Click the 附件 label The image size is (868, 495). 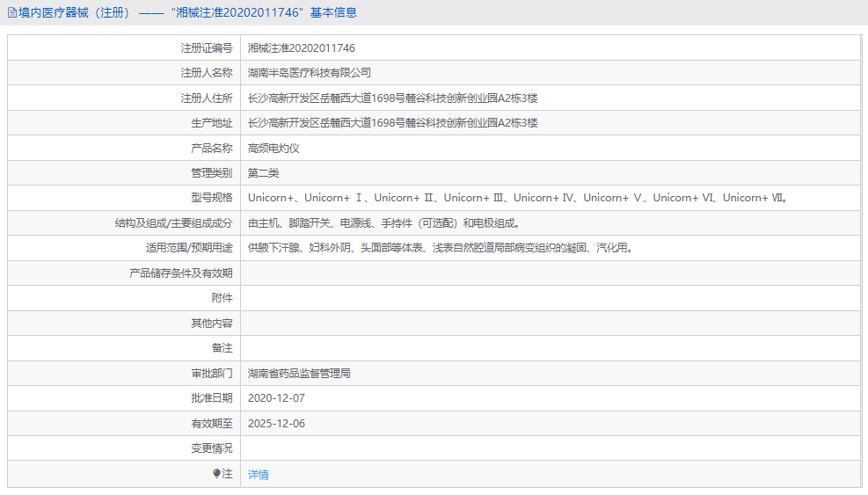[x=222, y=298]
